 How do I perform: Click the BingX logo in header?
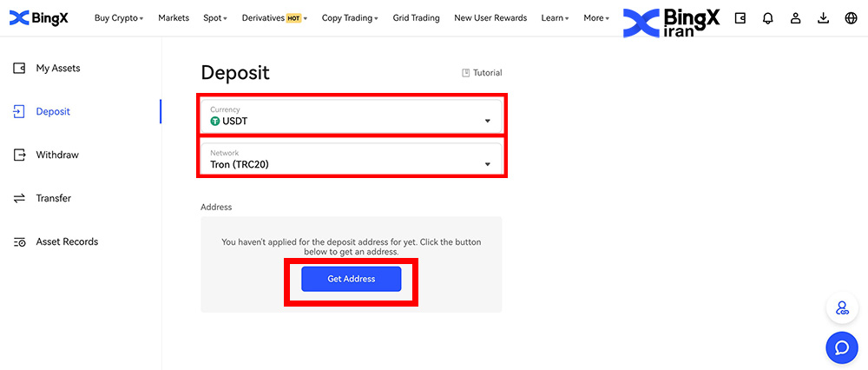coord(40,17)
